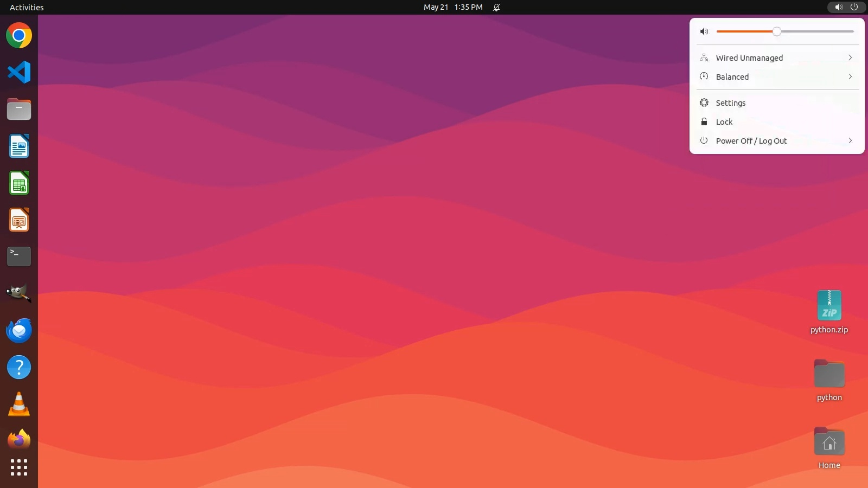Click the Activities button
The height and width of the screenshot is (488, 868).
27,7
